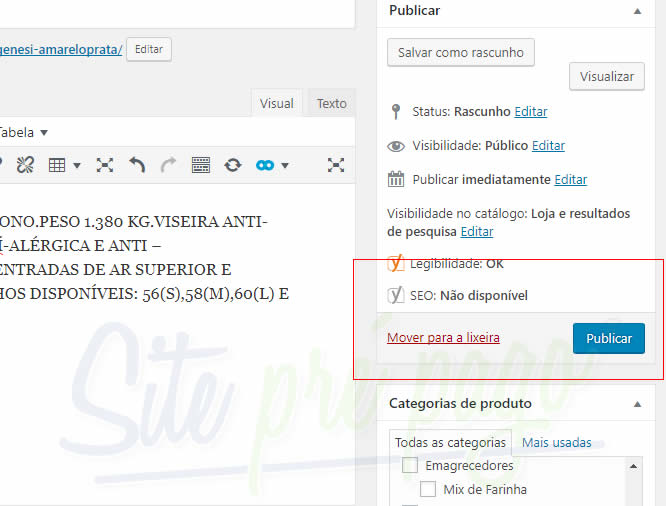Select the Mais usadas categories tab
The width and height of the screenshot is (666, 506).
click(x=556, y=442)
